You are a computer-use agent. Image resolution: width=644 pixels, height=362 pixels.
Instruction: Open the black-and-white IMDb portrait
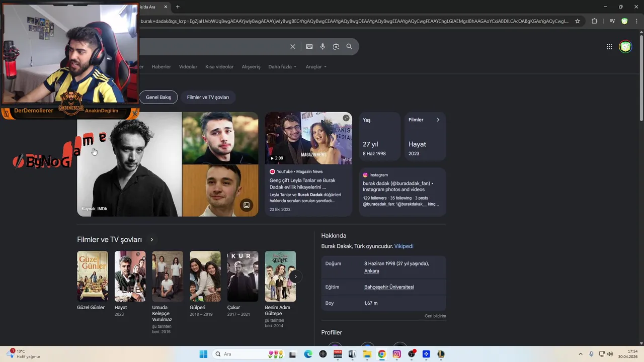point(129,164)
